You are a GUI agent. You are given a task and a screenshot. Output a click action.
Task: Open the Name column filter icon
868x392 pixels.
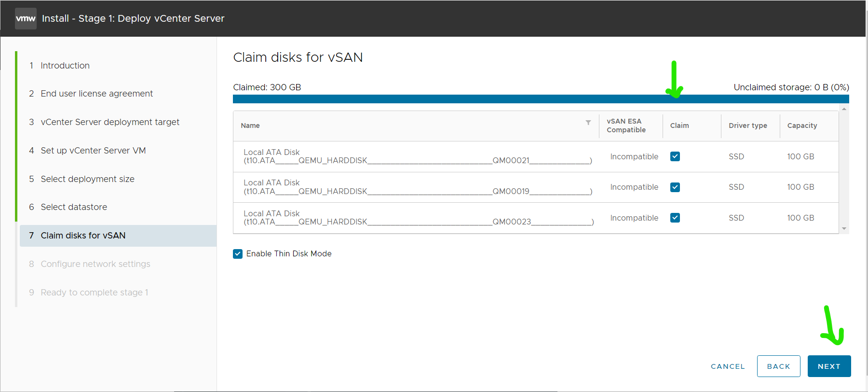588,123
